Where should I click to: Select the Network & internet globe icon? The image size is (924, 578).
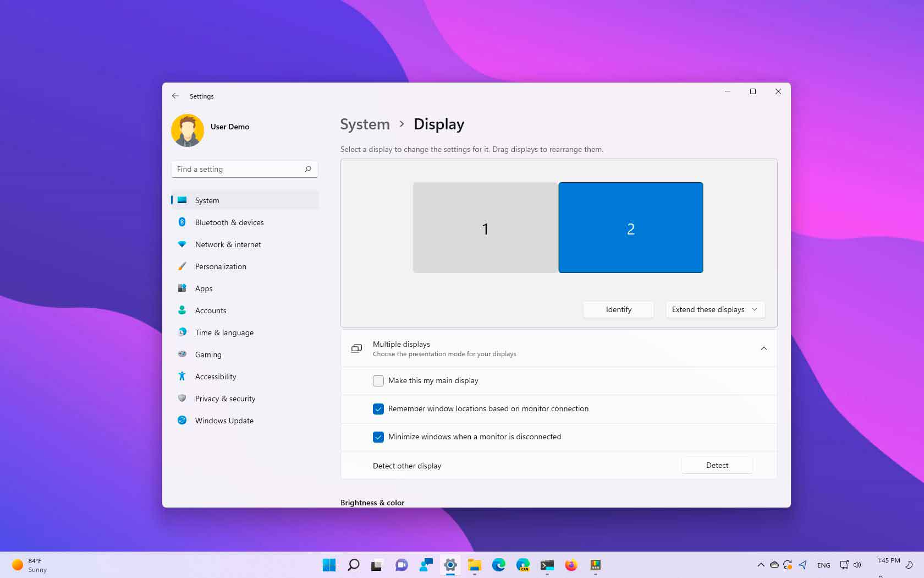click(x=182, y=244)
